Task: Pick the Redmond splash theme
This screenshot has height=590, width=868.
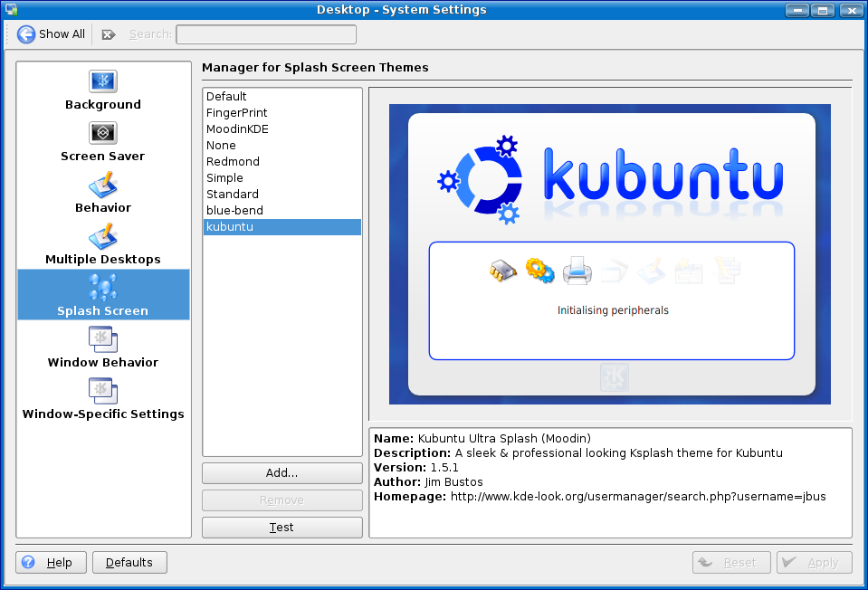Action: click(233, 162)
